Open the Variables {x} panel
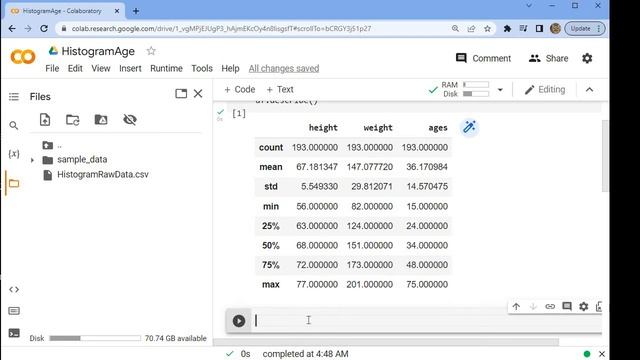This screenshot has width=640, height=360. [14, 154]
